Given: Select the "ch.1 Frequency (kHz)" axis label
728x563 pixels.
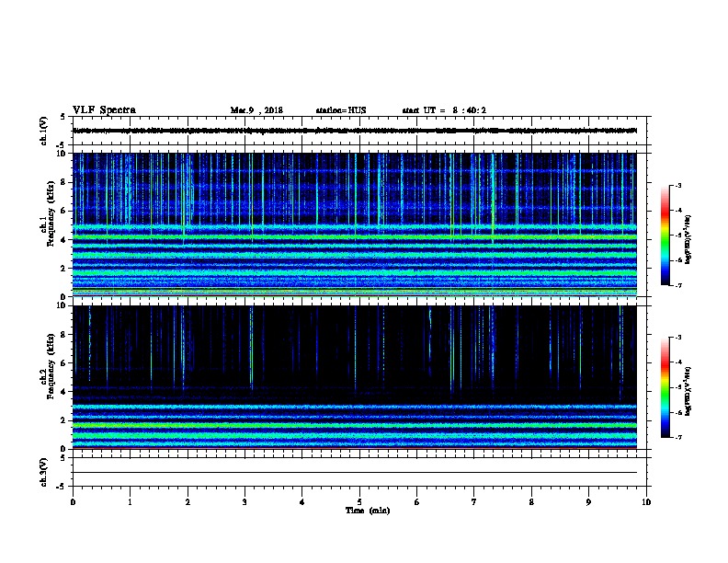Looking at the screenshot, I should pos(47,224).
